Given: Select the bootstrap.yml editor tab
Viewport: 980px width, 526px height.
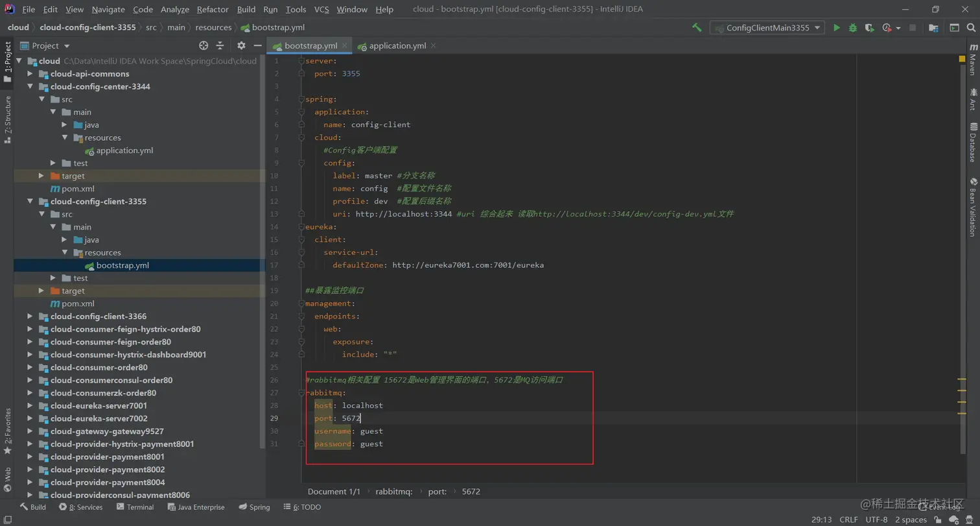Looking at the screenshot, I should pyautogui.click(x=311, y=45).
